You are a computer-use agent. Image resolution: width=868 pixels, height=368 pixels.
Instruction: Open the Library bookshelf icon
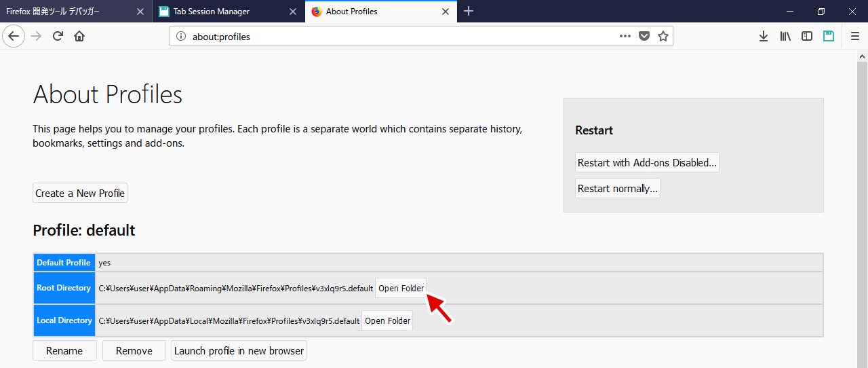click(x=785, y=36)
